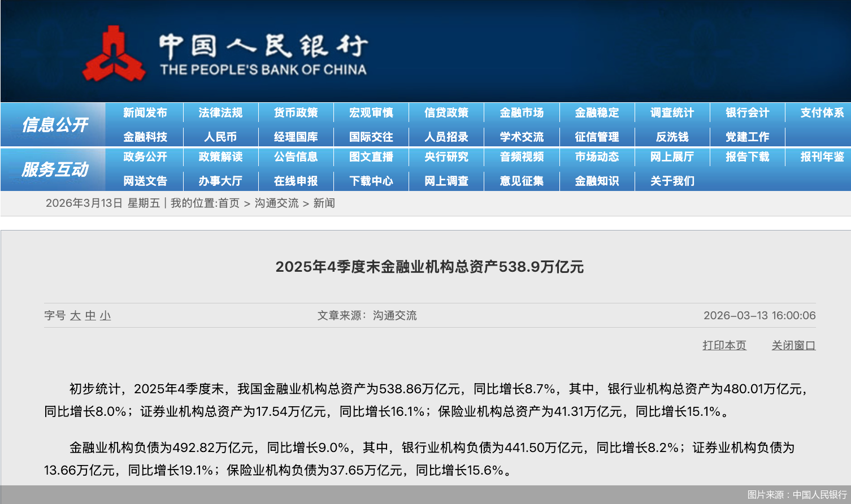Screen dimensions: 851x504
Task: Click the People's Bank of China logo
Action: [x=116, y=51]
